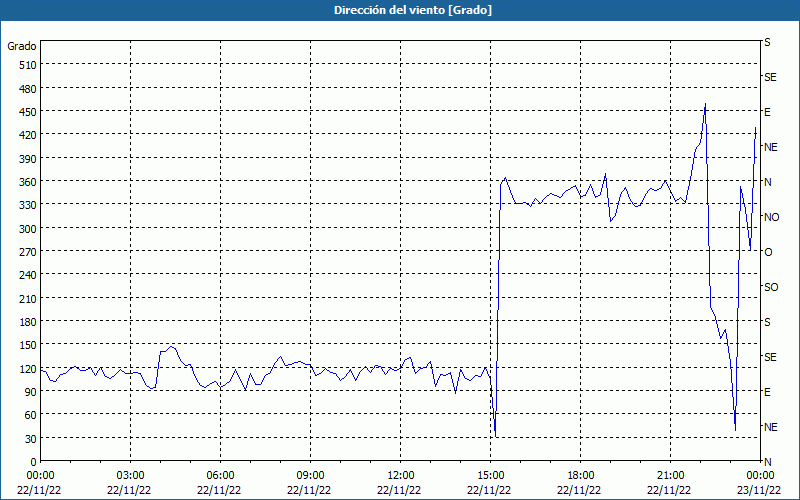Screen dimensions: 800x500
Task: Click the 240 tick label
Action: click(x=28, y=276)
